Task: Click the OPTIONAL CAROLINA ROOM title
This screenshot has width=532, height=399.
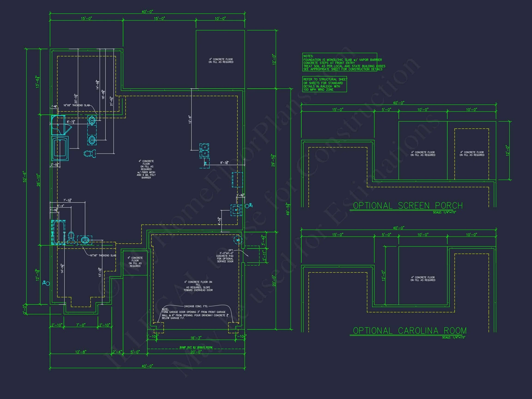Action: pos(410,331)
